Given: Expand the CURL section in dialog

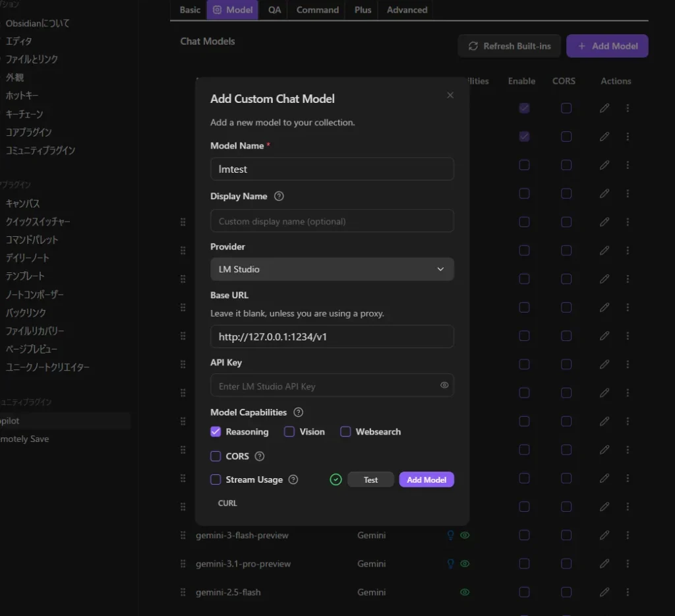Looking at the screenshot, I should point(227,503).
